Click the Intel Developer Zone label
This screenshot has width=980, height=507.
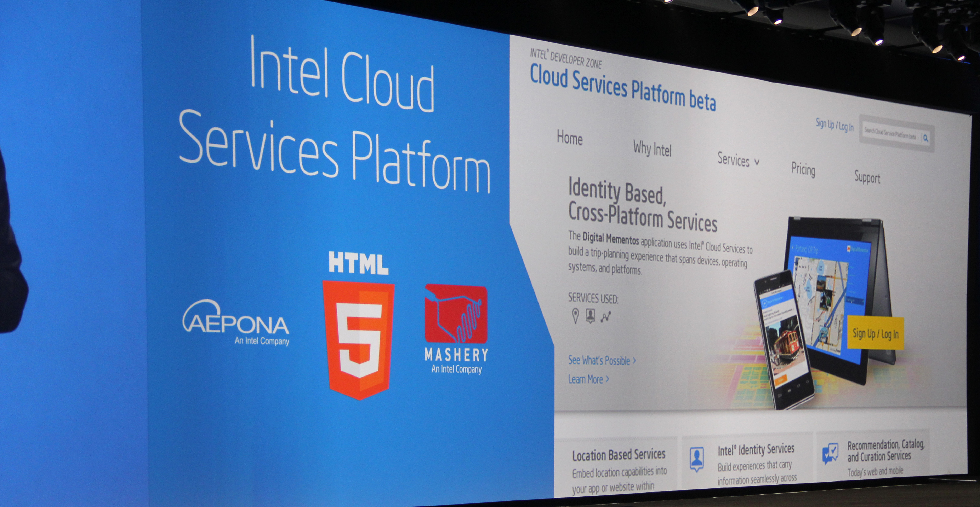pyautogui.click(x=566, y=59)
